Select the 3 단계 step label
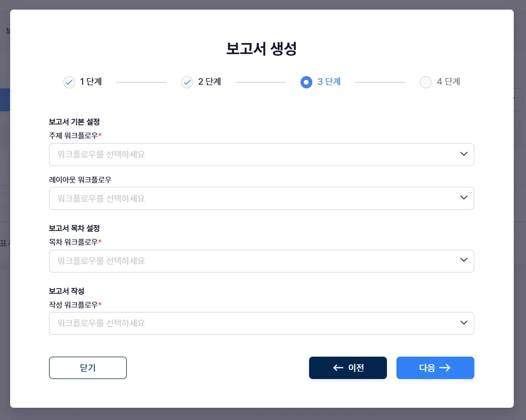Screen dimensions: 526x420 tap(329, 82)
